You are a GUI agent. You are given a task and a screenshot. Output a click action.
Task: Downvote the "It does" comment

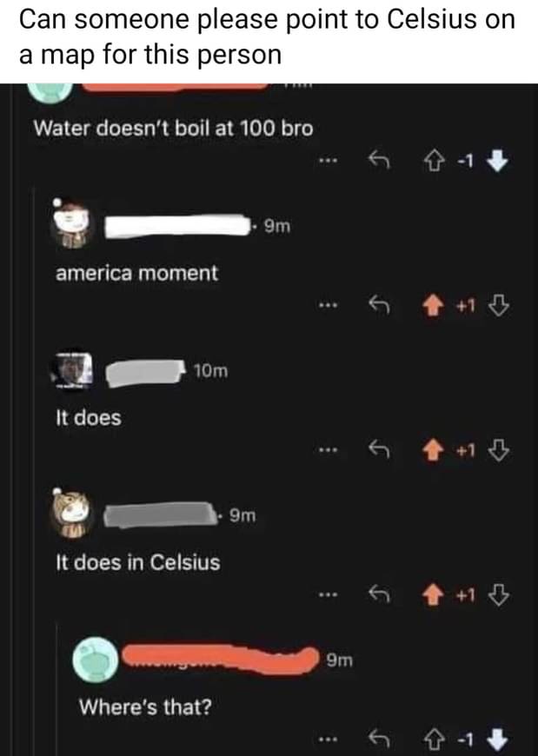click(x=499, y=450)
